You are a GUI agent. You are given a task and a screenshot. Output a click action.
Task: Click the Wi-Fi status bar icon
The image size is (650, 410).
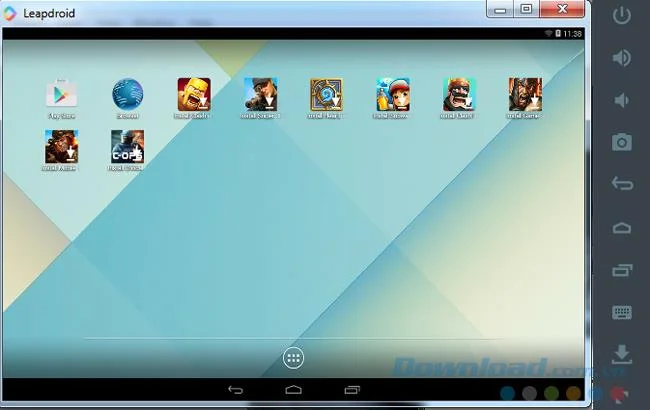pos(548,33)
